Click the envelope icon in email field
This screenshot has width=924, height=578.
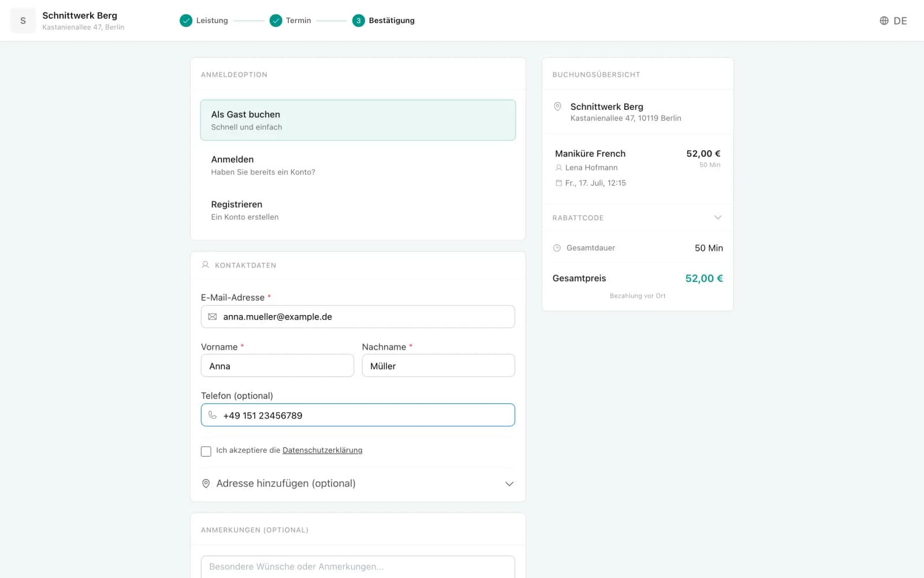(213, 317)
